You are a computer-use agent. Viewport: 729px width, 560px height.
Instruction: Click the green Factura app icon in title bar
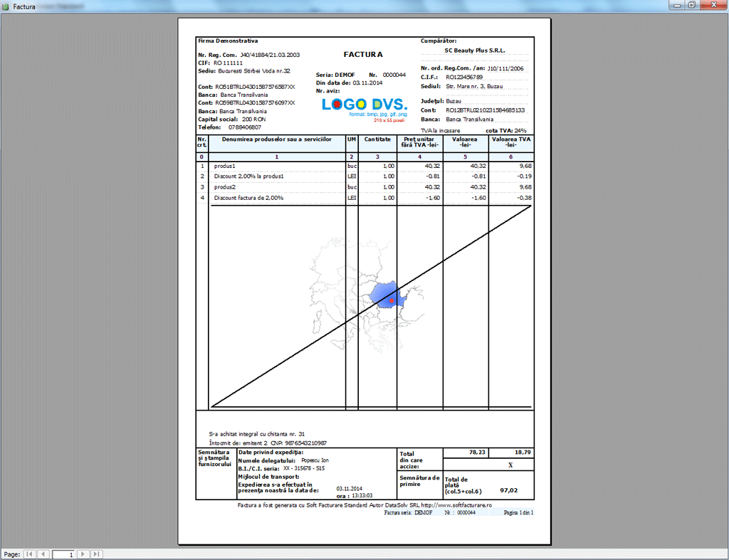click(x=6, y=6)
